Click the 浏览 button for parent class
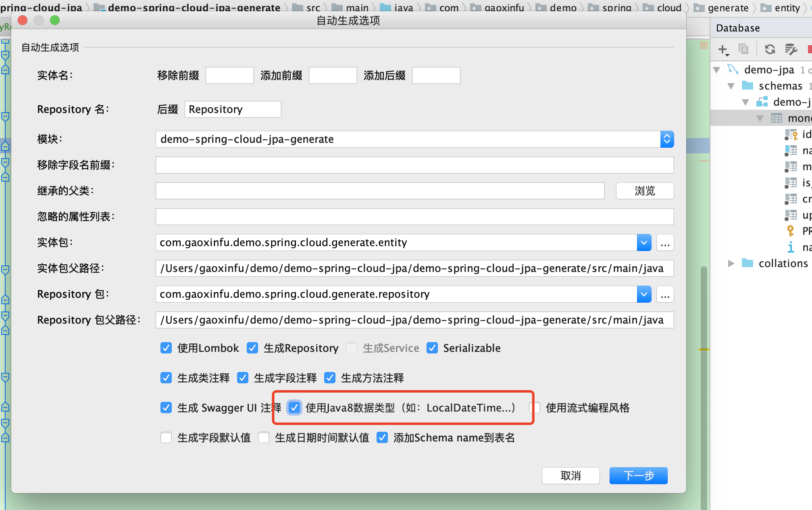Image resolution: width=812 pixels, height=510 pixels. (x=644, y=190)
